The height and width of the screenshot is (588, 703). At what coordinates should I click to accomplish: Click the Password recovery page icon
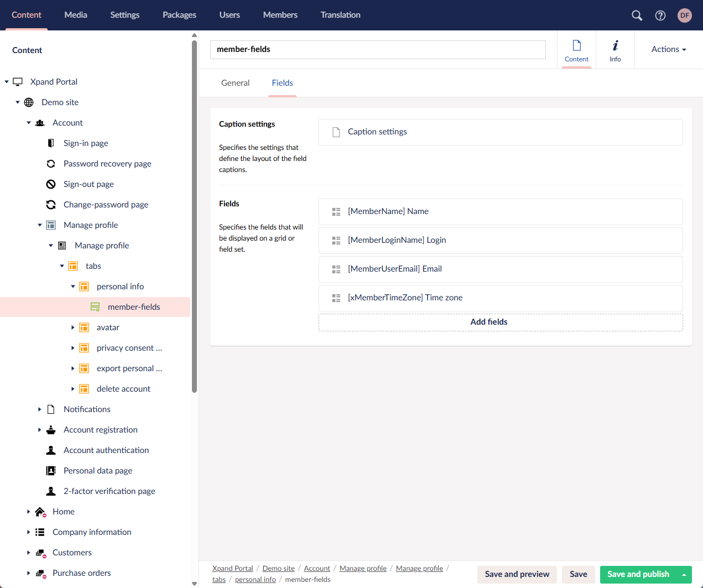(x=51, y=164)
